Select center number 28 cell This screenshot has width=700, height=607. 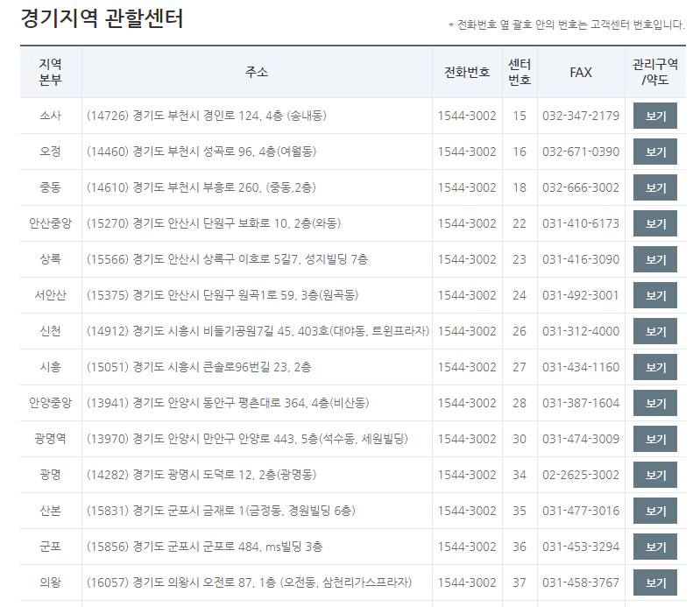[x=520, y=403]
